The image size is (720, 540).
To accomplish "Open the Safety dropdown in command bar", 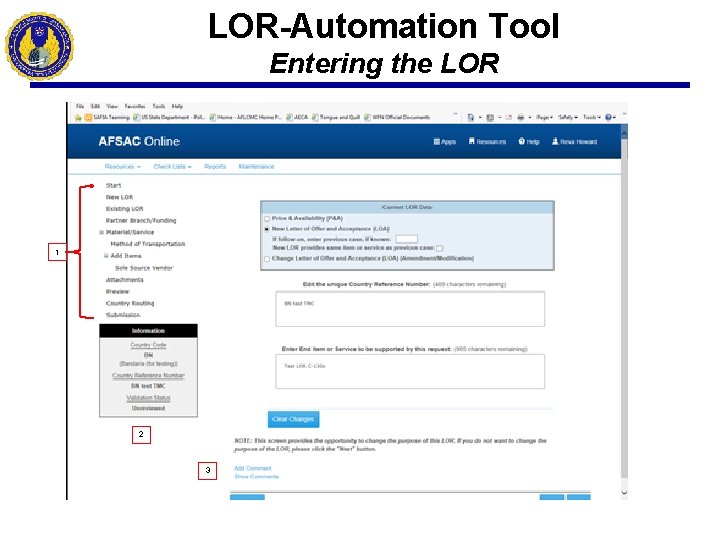I will (568, 118).
